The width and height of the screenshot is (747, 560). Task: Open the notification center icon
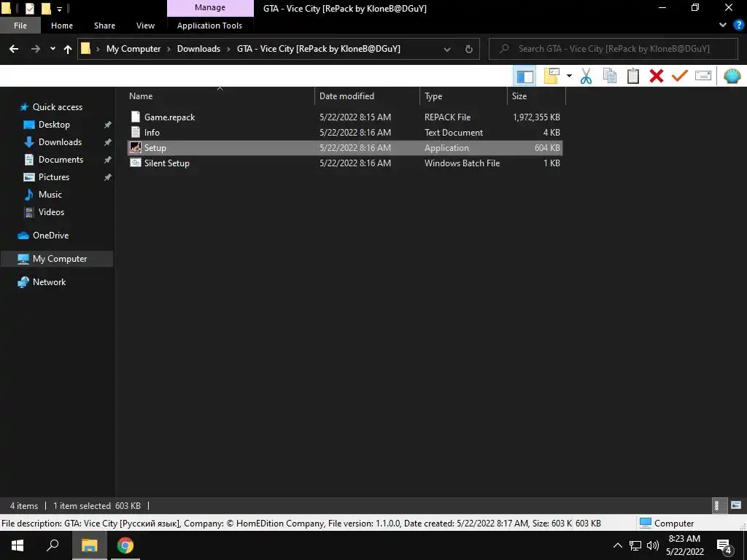724,547
